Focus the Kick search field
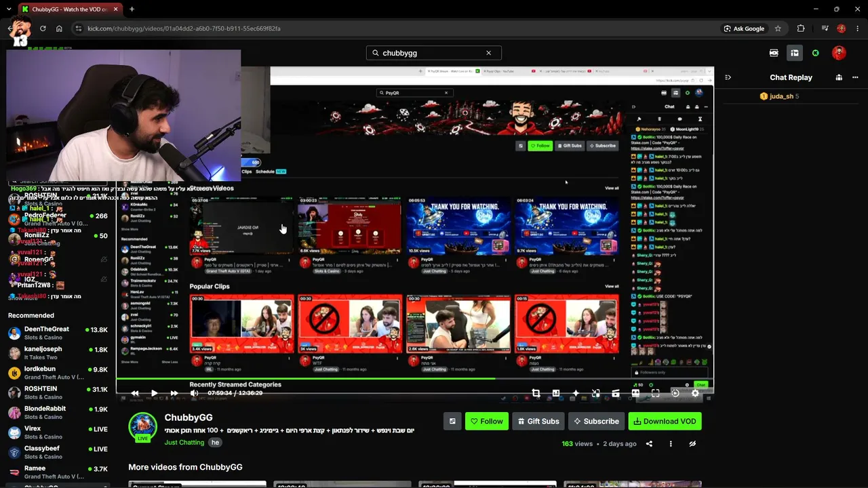The image size is (868, 488). (433, 53)
